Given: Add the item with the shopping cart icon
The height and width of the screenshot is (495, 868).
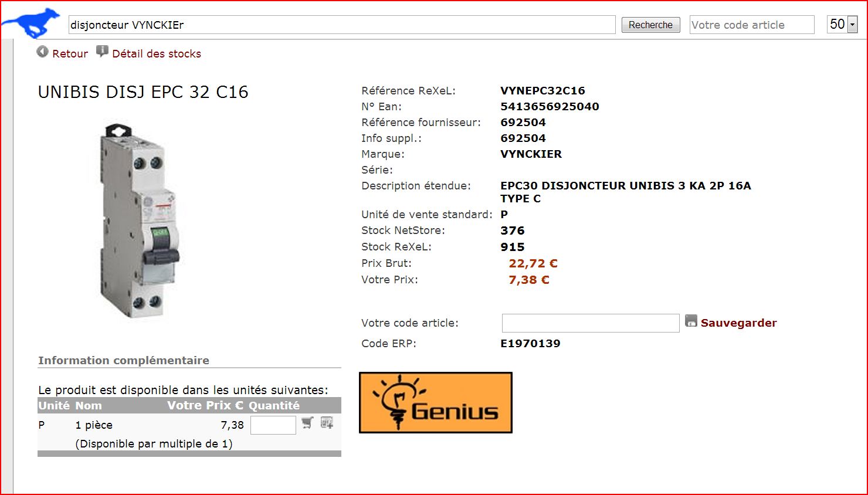Looking at the screenshot, I should click(x=307, y=423).
